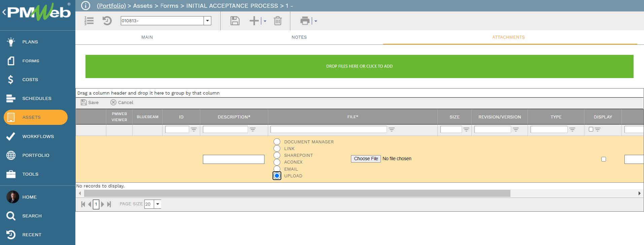Viewport: 644px width, 245px height.
Task: Click the Description input in edit row
Action: point(234,159)
